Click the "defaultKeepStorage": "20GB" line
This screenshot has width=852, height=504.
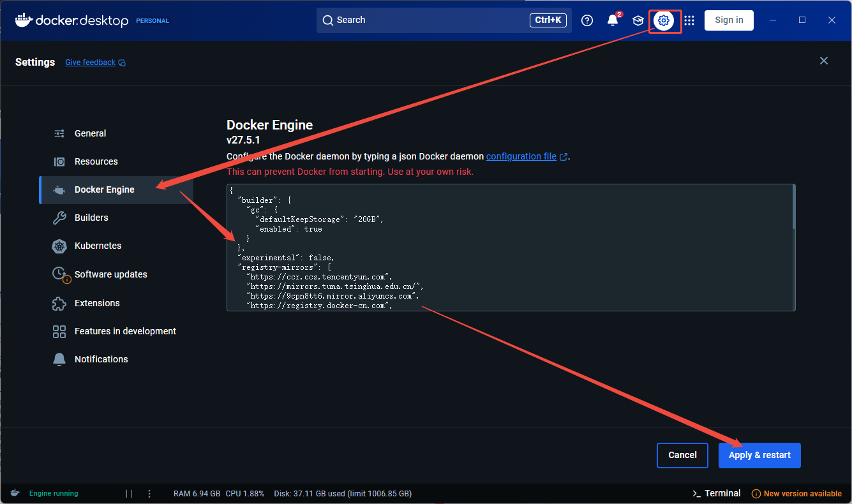tap(318, 219)
